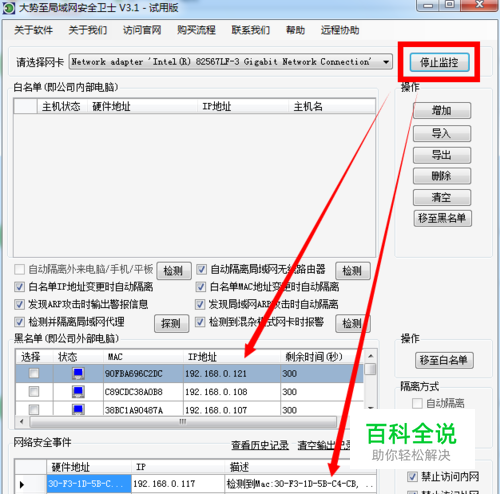Open the 查看历史记录 link
The image size is (500, 494).
click(260, 445)
